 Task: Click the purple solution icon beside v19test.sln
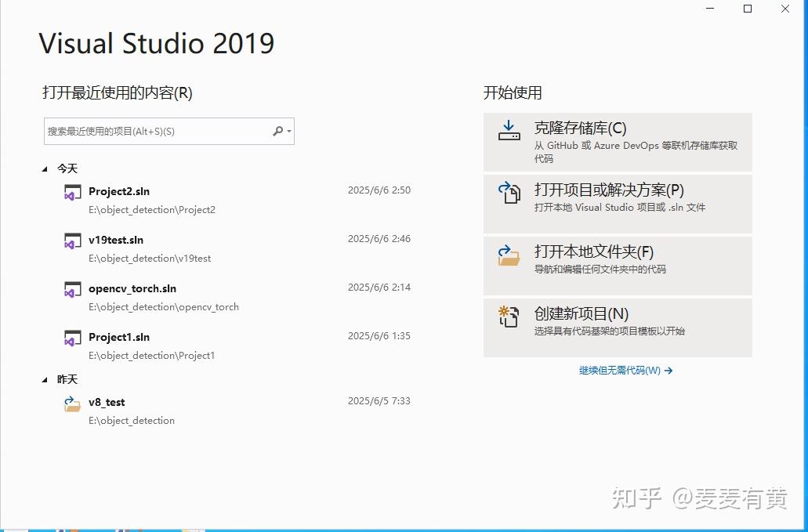point(72,240)
